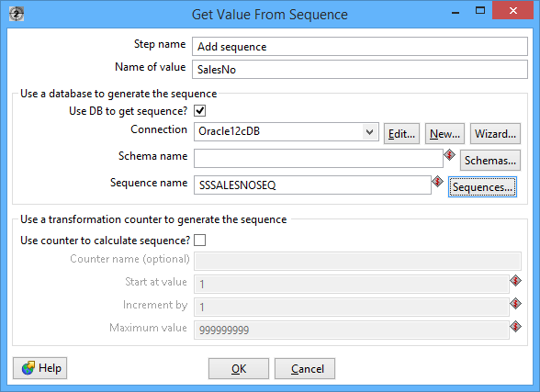Open the Oracle12cDB connection combo box
The width and height of the screenshot is (540, 392).
coord(287,132)
